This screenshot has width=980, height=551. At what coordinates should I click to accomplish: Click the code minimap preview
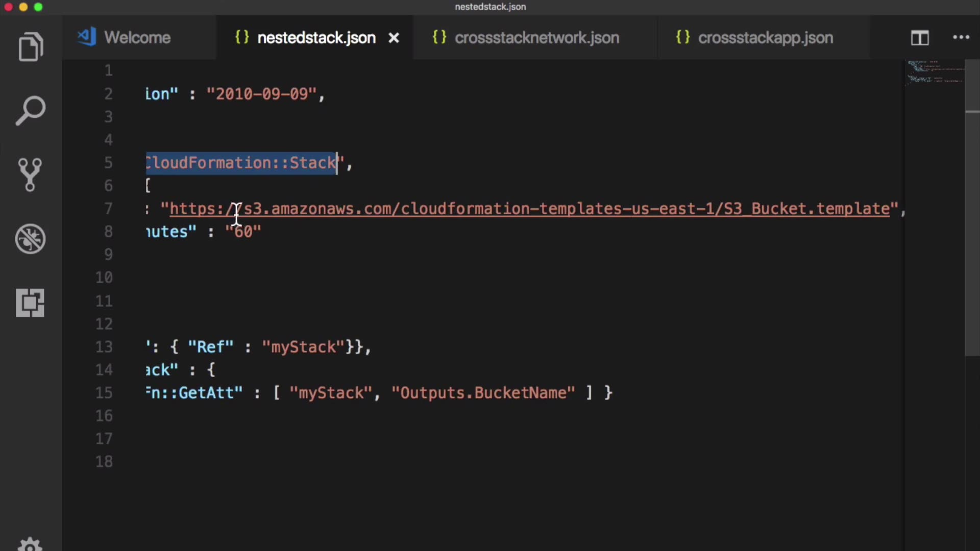point(935,72)
